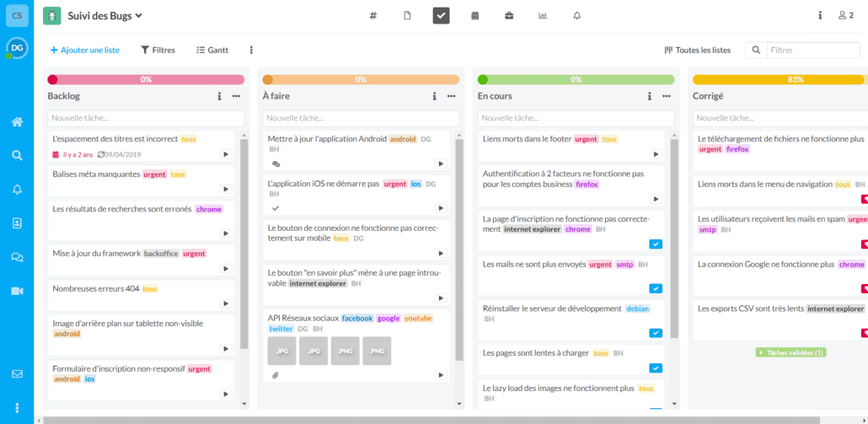Viewport: 868px width, 424px height.
Task: Open the Filtres menu
Action: point(158,51)
